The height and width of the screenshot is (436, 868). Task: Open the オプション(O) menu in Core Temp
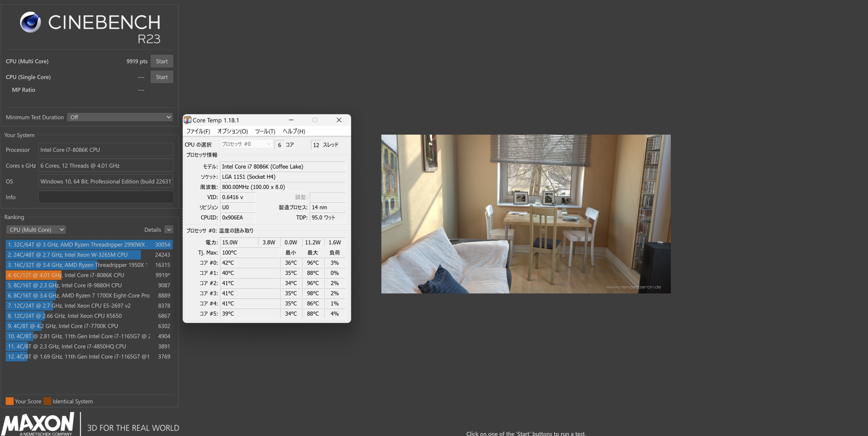pyautogui.click(x=233, y=131)
